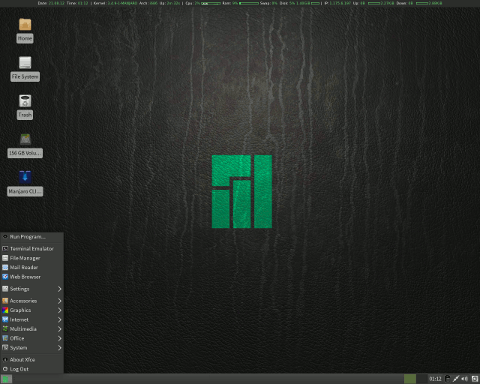The height and width of the screenshot is (384, 480).
Task: Open the clipboard manager tray icon
Action: (x=447, y=379)
